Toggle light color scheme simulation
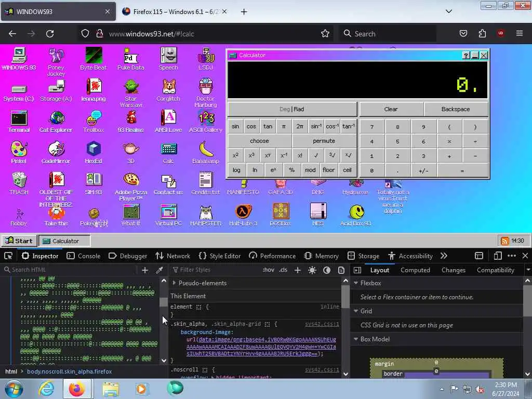532x399 pixels. pyautogui.click(x=312, y=270)
